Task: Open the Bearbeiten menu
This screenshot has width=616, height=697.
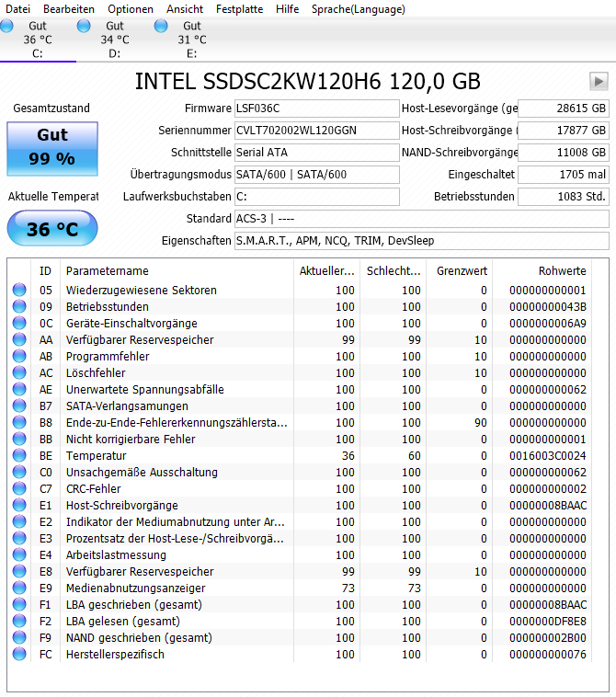Action: pyautogui.click(x=69, y=9)
